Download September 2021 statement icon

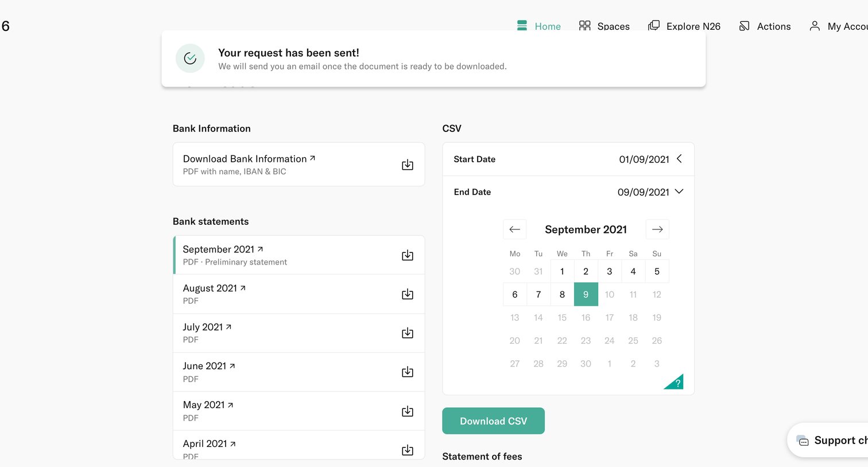point(408,255)
